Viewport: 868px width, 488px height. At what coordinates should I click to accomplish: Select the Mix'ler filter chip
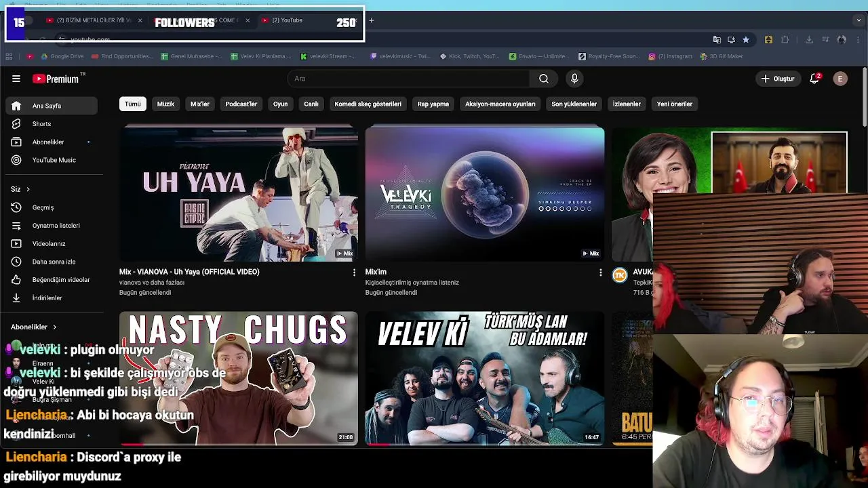click(x=200, y=104)
